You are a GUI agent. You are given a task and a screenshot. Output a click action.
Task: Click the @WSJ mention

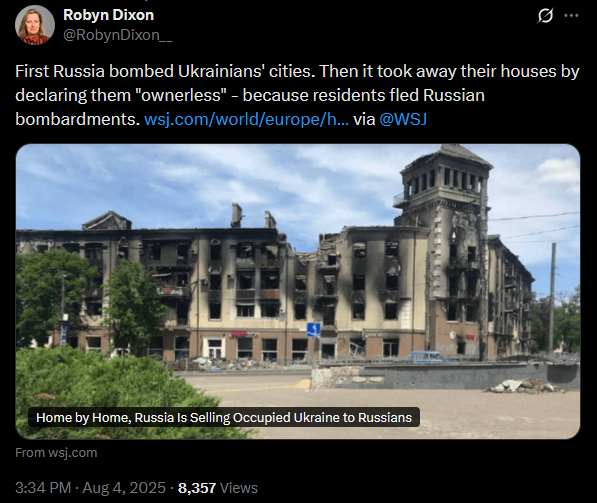tap(403, 119)
